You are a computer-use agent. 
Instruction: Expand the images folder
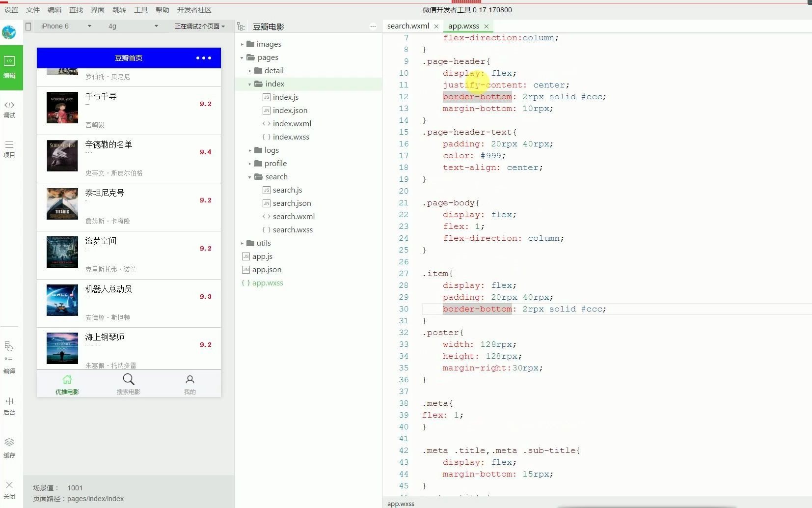(242, 44)
